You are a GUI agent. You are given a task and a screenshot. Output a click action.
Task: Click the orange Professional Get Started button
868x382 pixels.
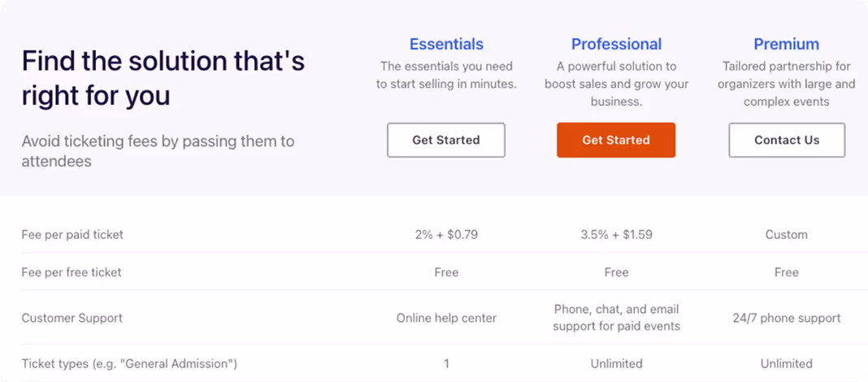pyautogui.click(x=616, y=140)
